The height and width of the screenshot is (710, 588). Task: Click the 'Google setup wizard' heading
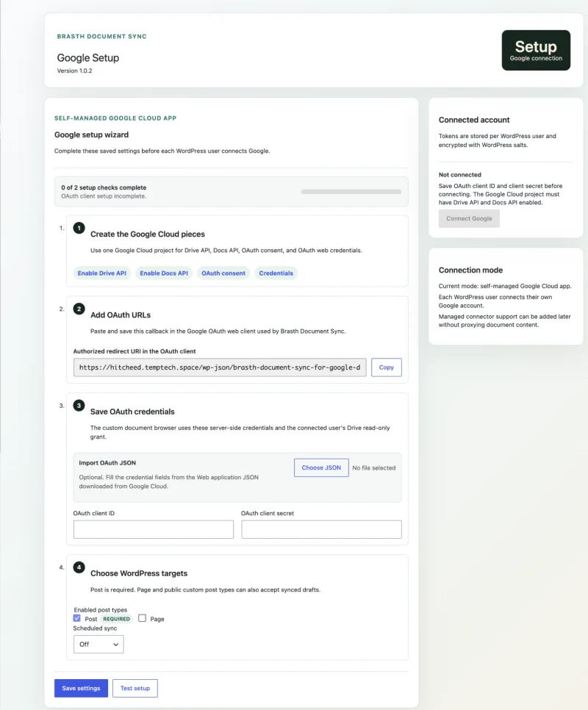91,135
